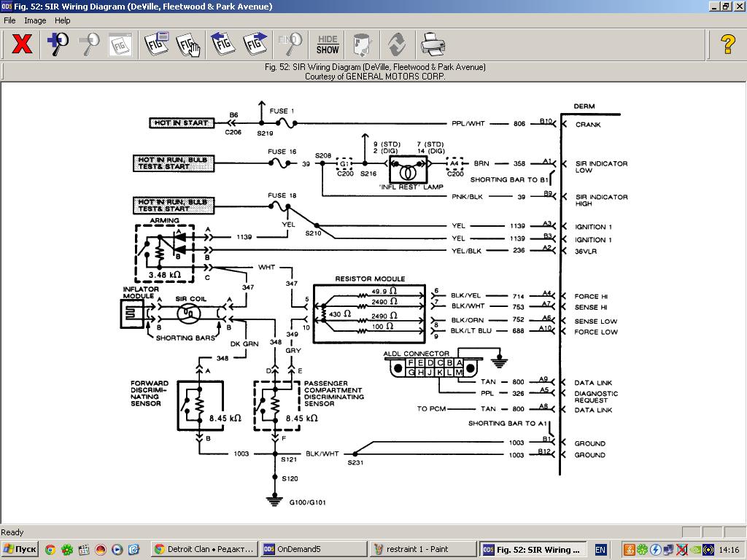
Task: Switch to OnDemand5 taskbar window
Action: pos(312,549)
